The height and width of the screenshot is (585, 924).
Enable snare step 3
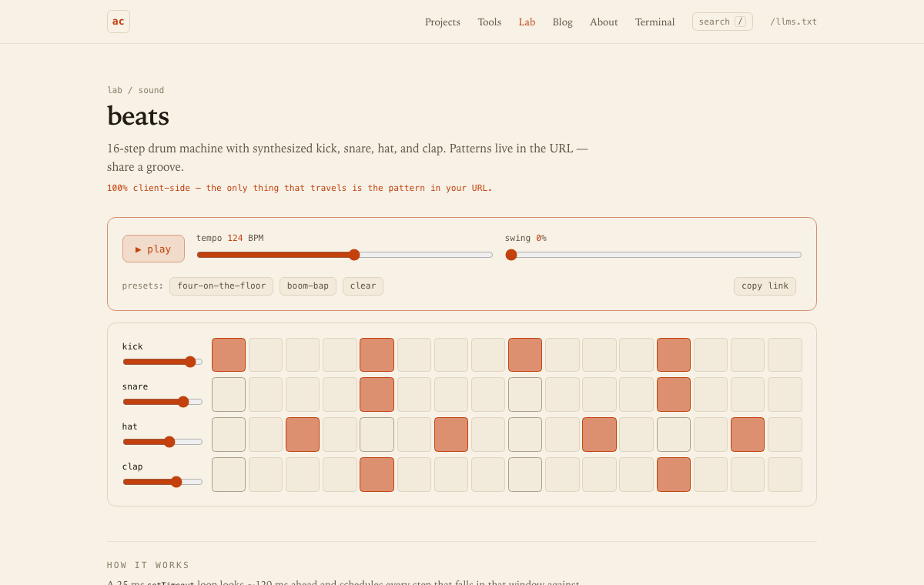(303, 394)
